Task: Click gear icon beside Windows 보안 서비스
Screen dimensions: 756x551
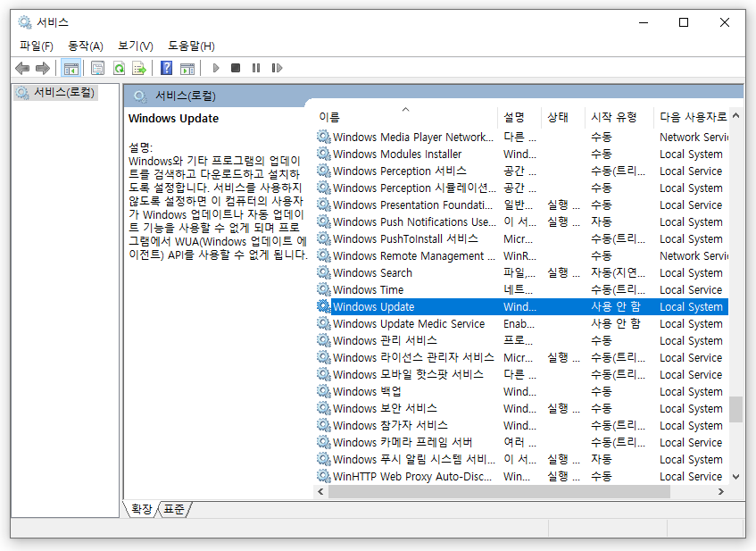Action: [x=323, y=408]
